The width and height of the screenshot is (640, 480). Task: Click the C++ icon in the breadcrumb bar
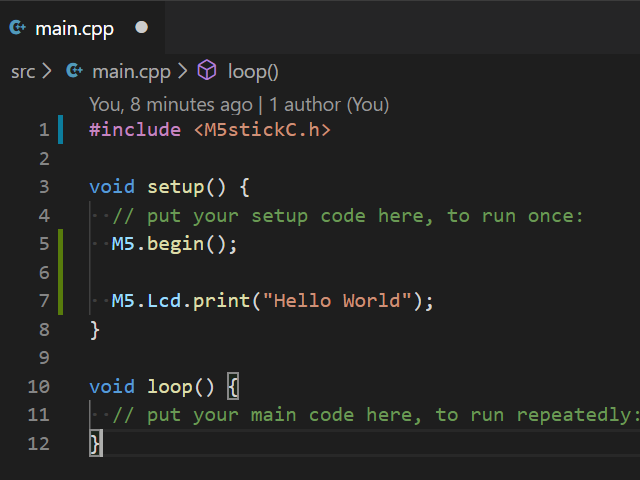click(74, 71)
